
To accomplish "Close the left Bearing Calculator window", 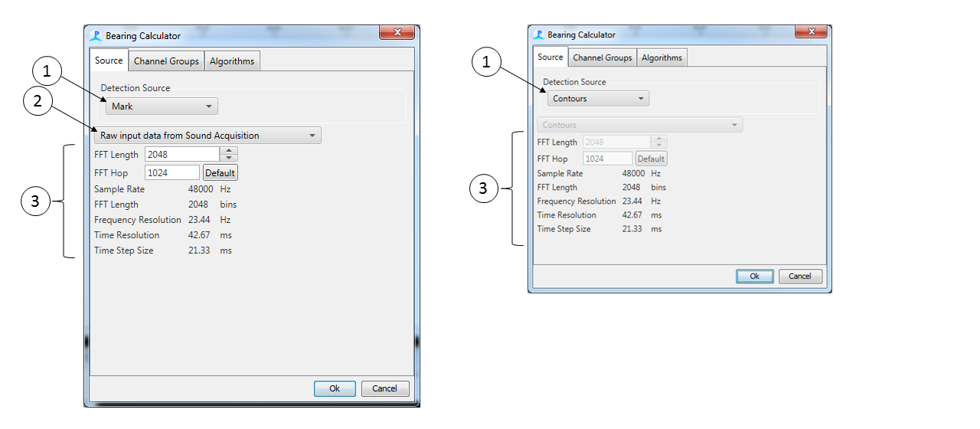I will click(x=397, y=33).
